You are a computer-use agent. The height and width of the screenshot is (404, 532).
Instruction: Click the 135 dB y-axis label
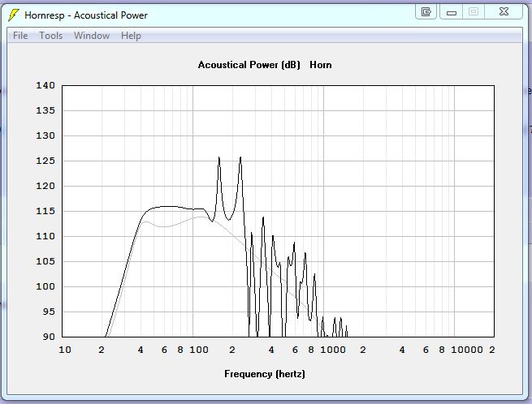(45, 110)
